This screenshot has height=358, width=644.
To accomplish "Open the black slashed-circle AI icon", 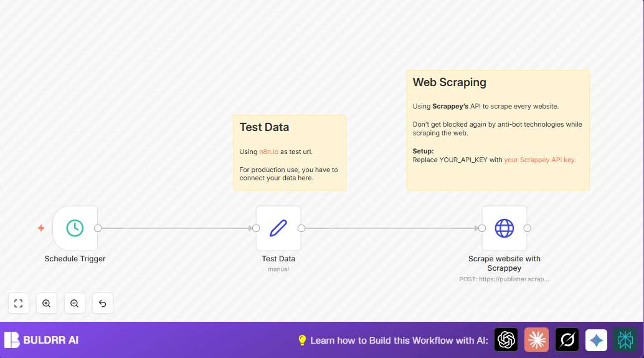I will point(567,340).
